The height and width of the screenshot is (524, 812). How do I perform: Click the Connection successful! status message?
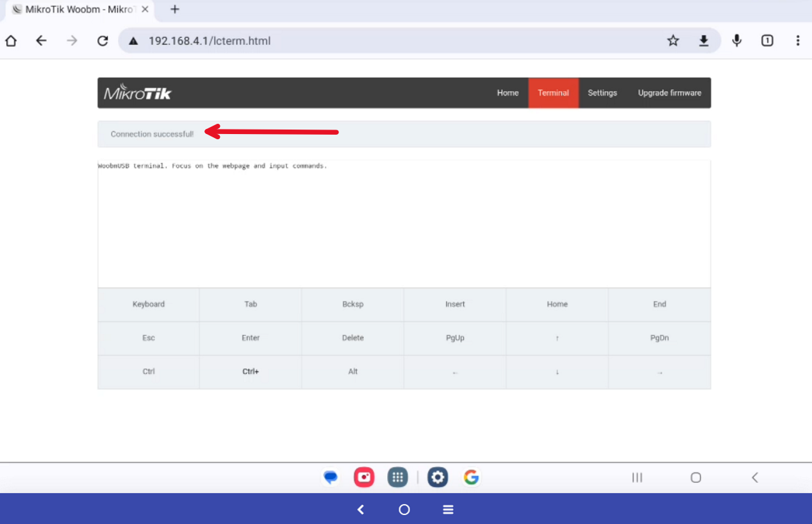point(152,134)
